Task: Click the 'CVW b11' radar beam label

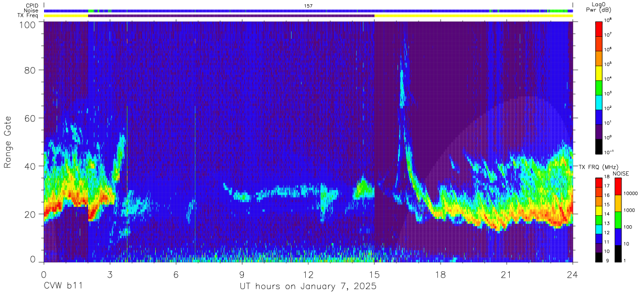Action: click(x=62, y=287)
